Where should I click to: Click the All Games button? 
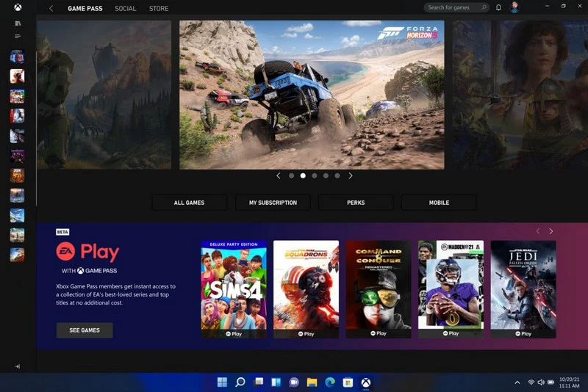click(x=189, y=203)
